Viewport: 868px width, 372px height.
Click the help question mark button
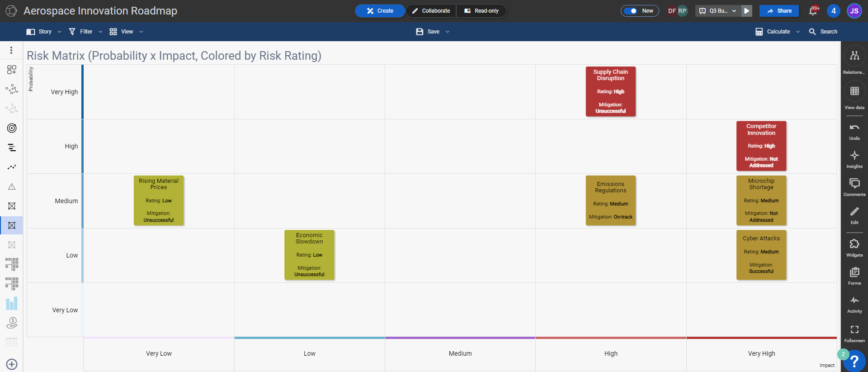(854, 361)
